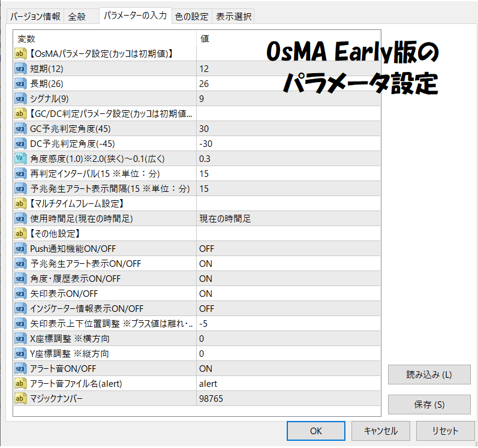Viewport: 478px width, 448px height.
Task: Open the 矢印表示ON/OFF value dropdown
Action: click(288, 294)
